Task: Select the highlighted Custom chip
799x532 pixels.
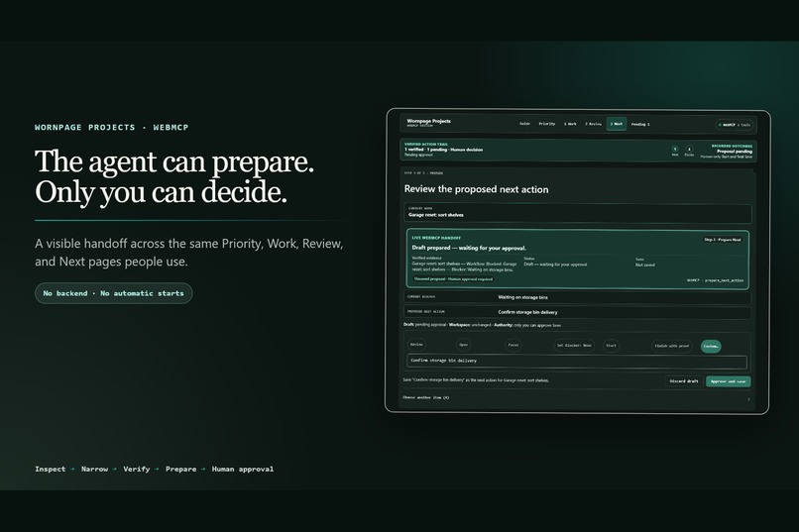Action: tap(711, 346)
